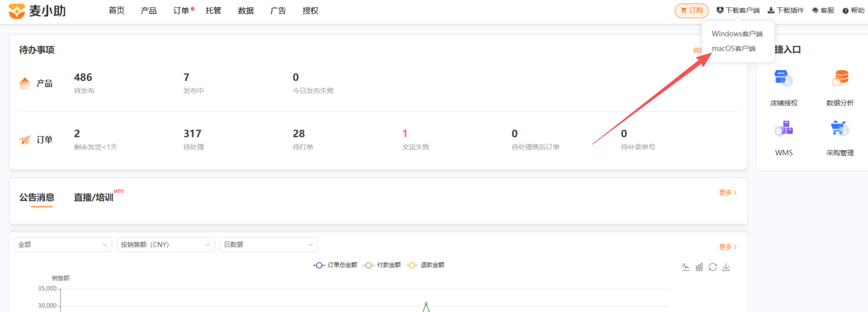Click the 店铺授权 shortcut icon
The width and height of the screenshot is (868, 312).
[783, 78]
